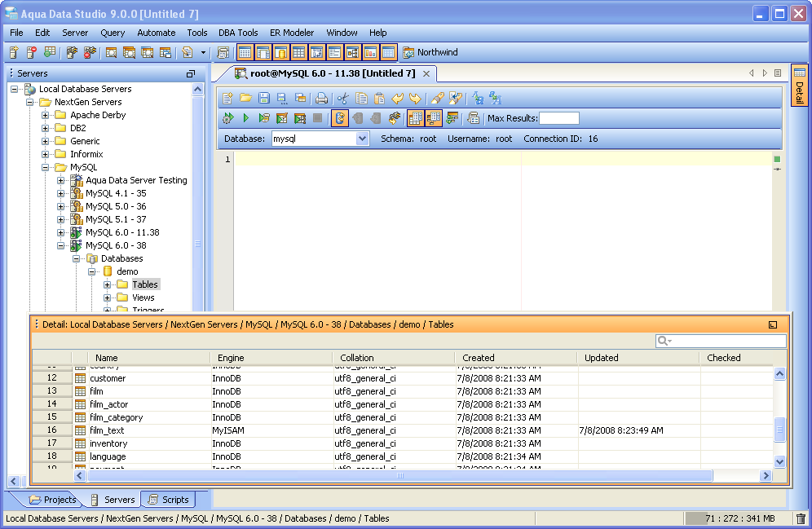Copy text using the copy icon

coord(361,99)
